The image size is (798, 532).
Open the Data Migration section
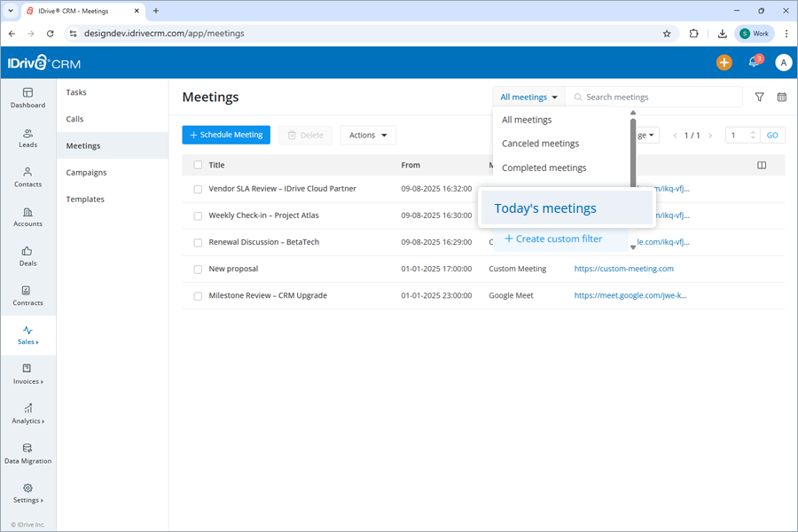27,454
